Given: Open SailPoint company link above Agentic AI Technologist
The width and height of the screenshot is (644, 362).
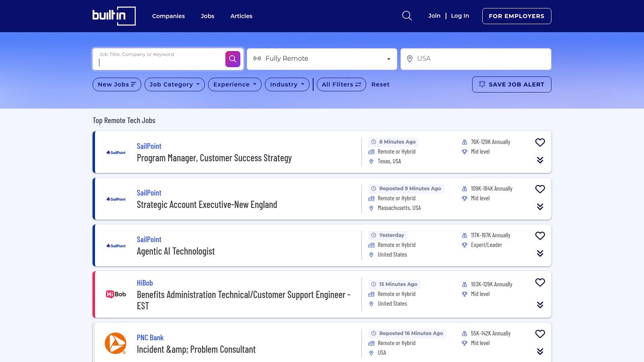Looking at the screenshot, I should [x=149, y=239].
